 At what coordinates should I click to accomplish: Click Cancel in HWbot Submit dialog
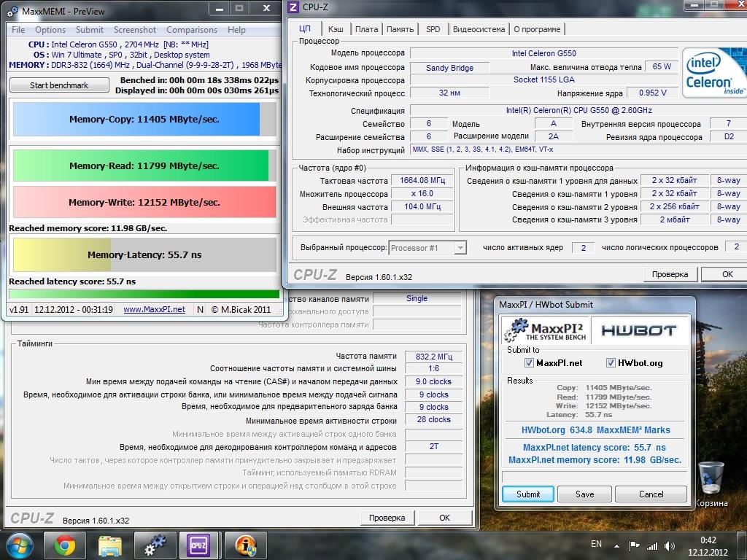pos(651,494)
